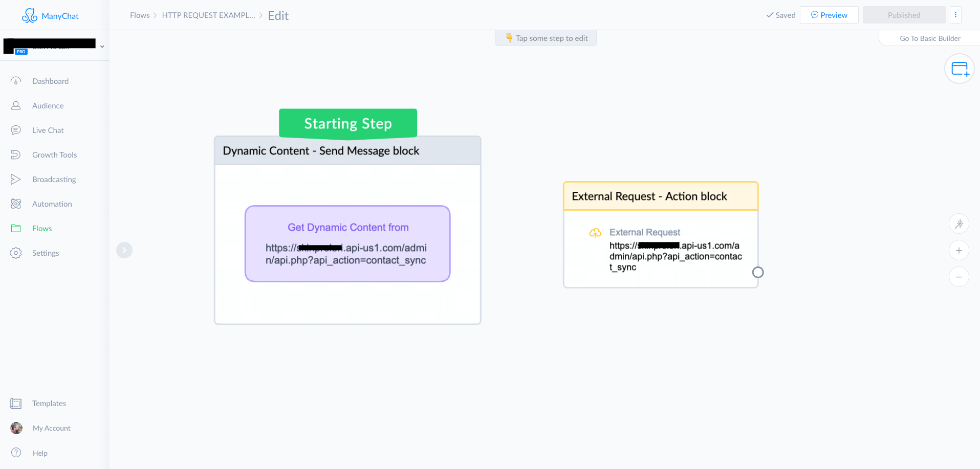Click the Broadcasting icon in the sidebar
The width and height of the screenshot is (980, 469).
tap(16, 179)
